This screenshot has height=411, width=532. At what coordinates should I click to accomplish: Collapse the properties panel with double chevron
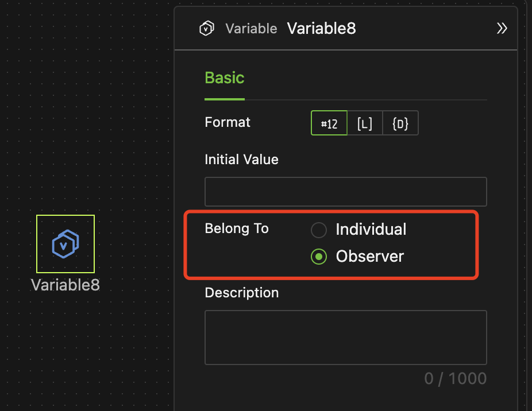pyautogui.click(x=502, y=28)
